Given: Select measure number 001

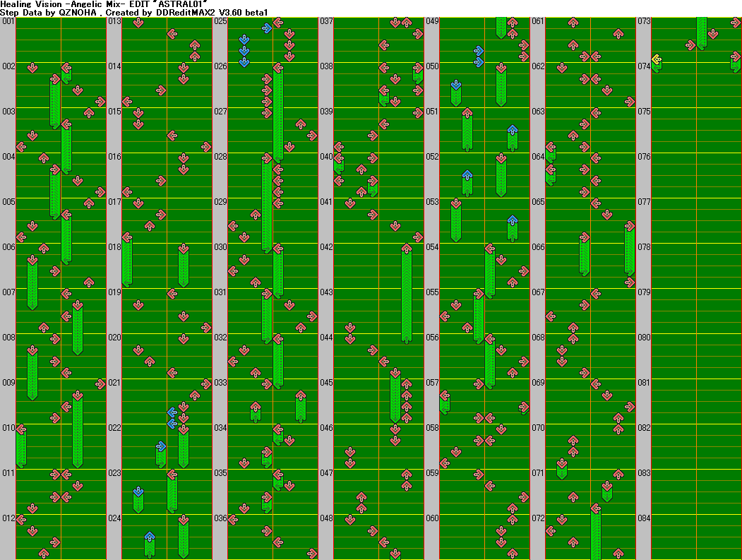Looking at the screenshot, I should [8, 21].
